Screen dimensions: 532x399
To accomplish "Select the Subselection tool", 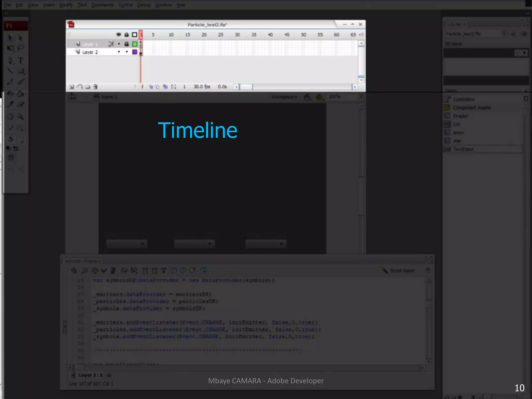I will [x=20, y=38].
